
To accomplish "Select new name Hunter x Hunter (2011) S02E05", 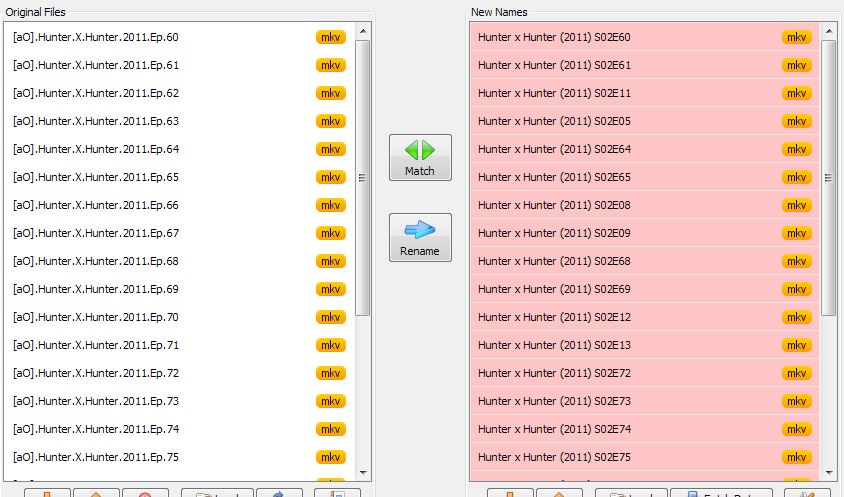I will point(645,121).
